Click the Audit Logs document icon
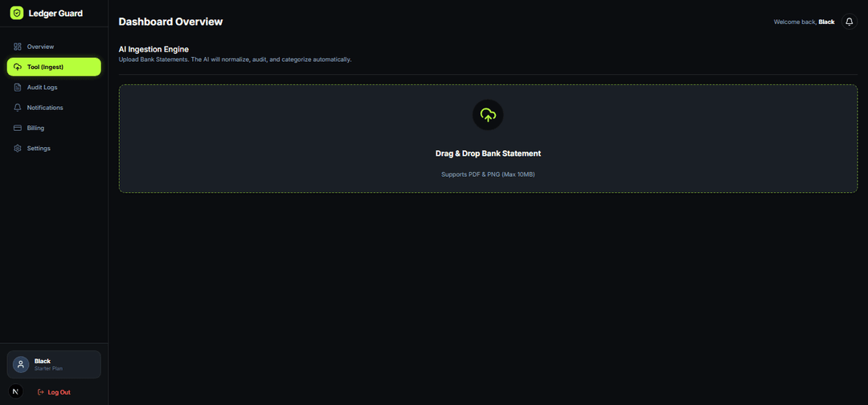868x405 pixels. 18,88
